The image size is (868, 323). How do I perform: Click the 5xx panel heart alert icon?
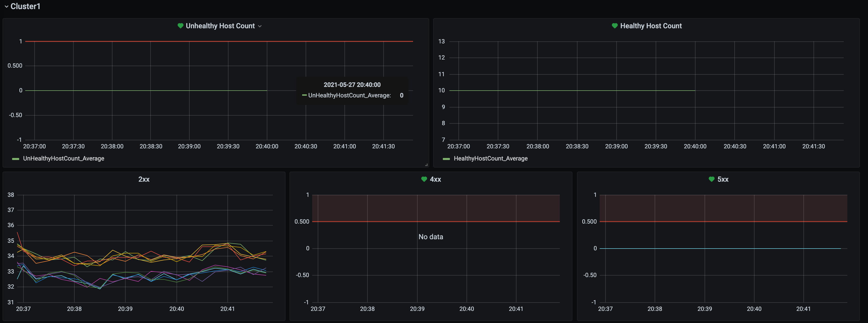(x=711, y=179)
